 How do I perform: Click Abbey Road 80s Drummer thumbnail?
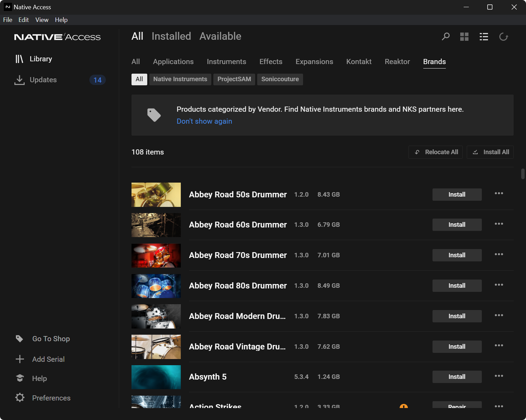[156, 286]
